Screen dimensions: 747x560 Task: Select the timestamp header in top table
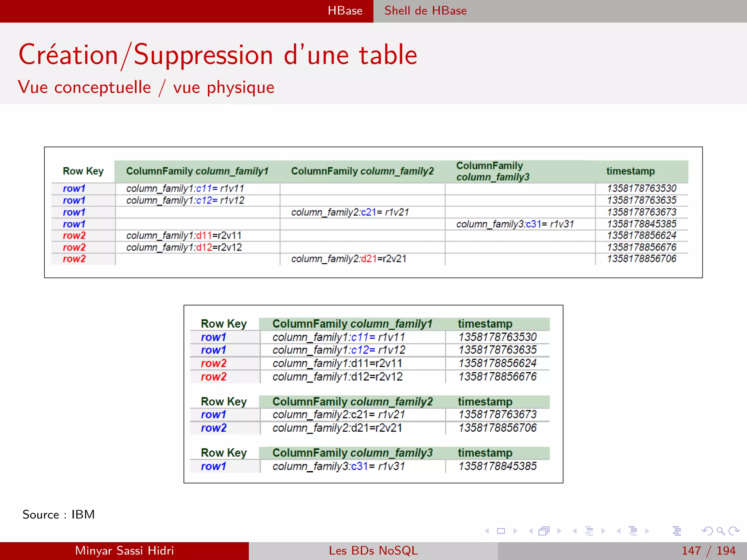(631, 171)
